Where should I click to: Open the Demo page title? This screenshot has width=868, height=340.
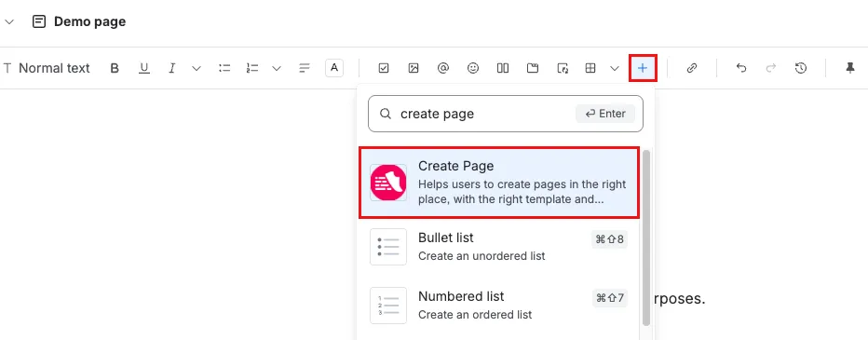pos(89,21)
